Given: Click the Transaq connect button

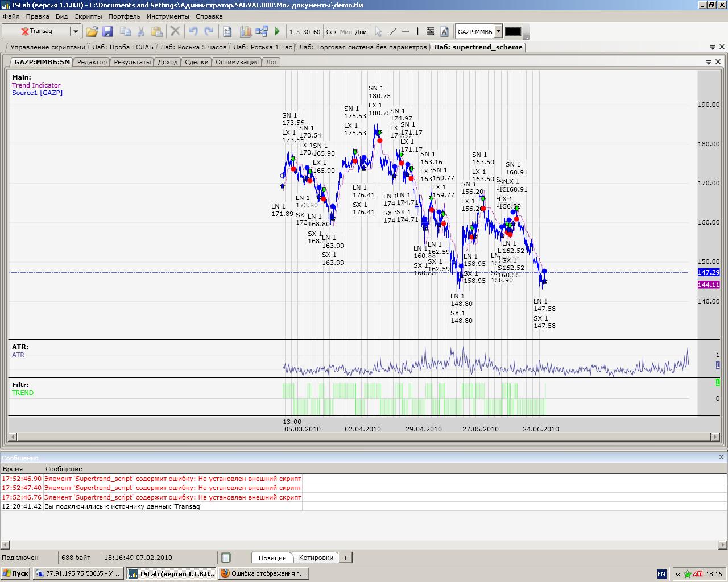Looking at the screenshot, I should point(36,31).
